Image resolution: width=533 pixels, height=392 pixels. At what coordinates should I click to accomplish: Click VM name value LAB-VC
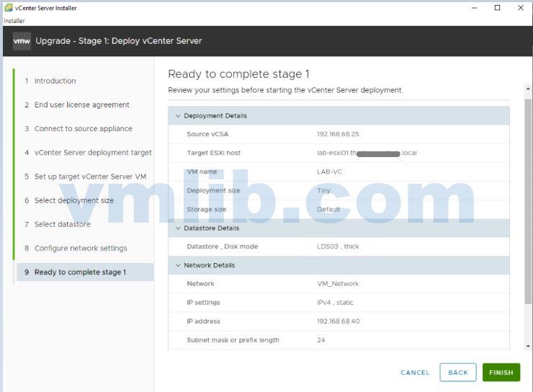coord(329,171)
